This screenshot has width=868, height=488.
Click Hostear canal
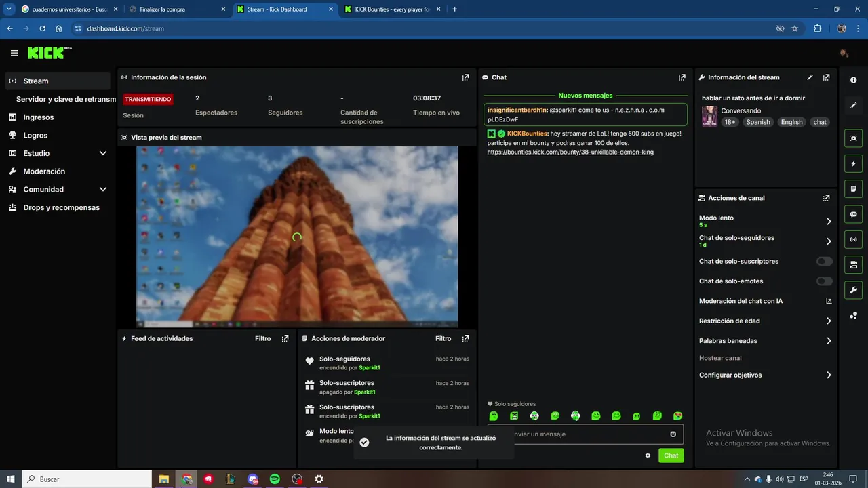720,358
